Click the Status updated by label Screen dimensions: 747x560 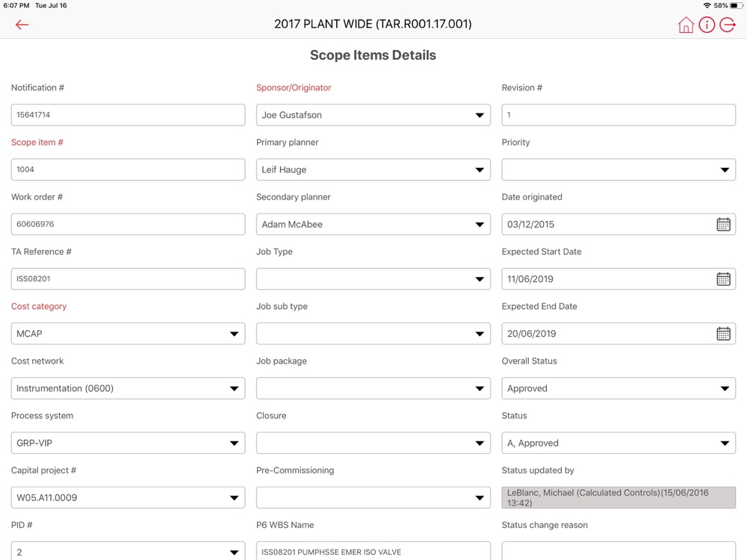point(538,470)
